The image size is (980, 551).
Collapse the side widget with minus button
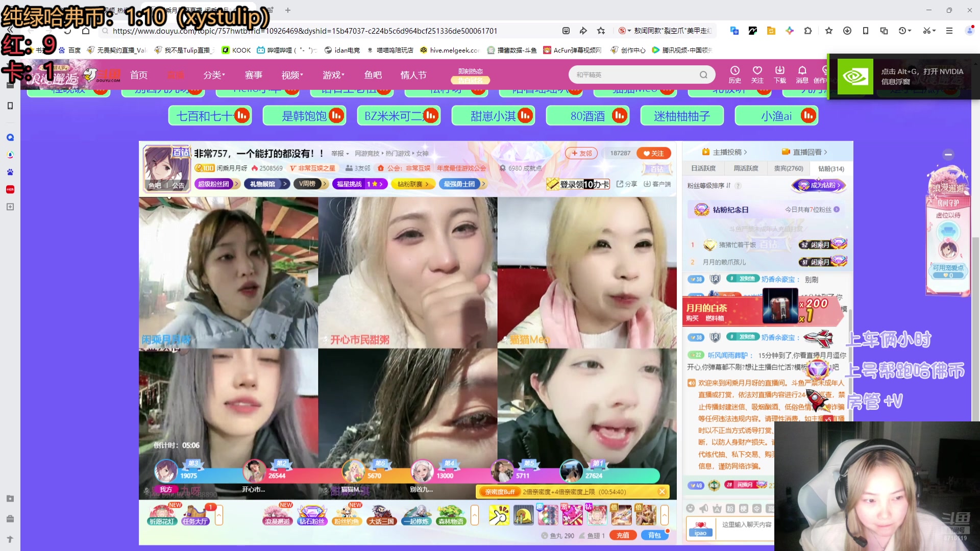point(948,154)
